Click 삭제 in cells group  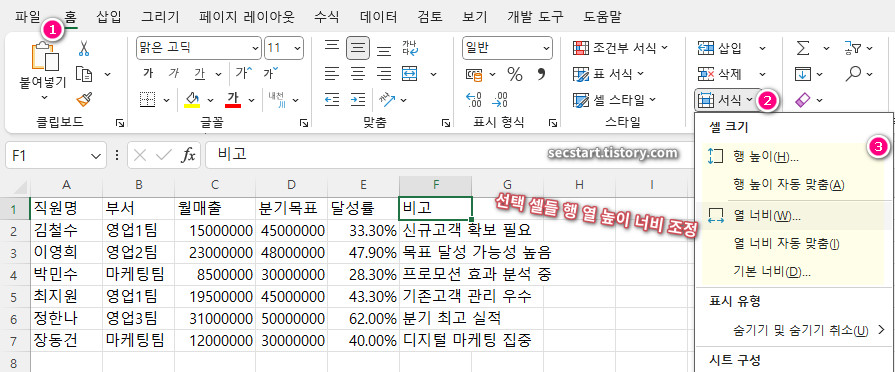tap(720, 74)
